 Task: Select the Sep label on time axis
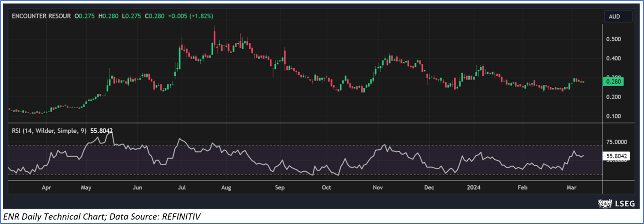(280, 188)
